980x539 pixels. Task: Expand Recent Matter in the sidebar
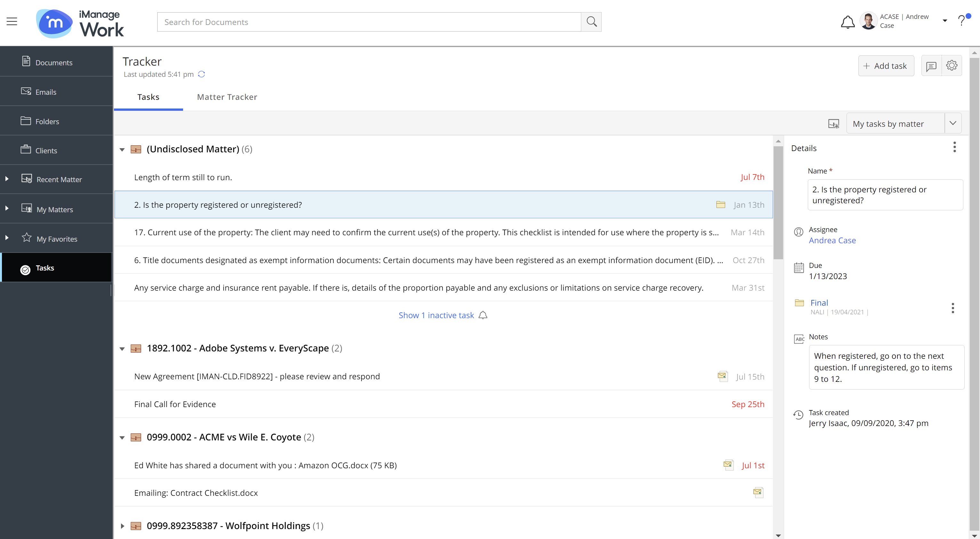7,179
